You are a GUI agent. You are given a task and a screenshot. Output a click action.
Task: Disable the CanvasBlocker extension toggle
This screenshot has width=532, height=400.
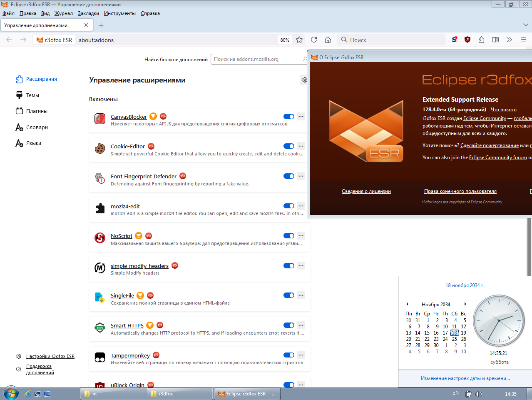[x=289, y=117]
